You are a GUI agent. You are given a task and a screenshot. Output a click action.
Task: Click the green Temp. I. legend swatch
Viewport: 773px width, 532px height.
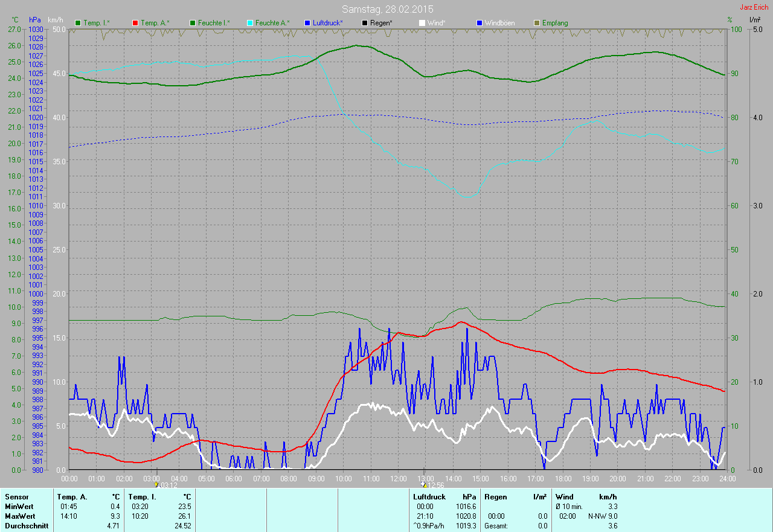tap(77, 23)
